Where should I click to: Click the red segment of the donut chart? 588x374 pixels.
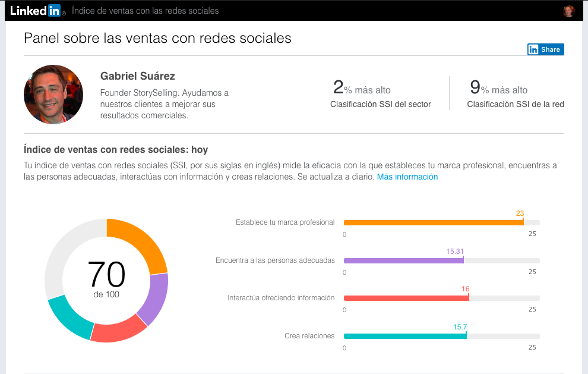(x=118, y=331)
